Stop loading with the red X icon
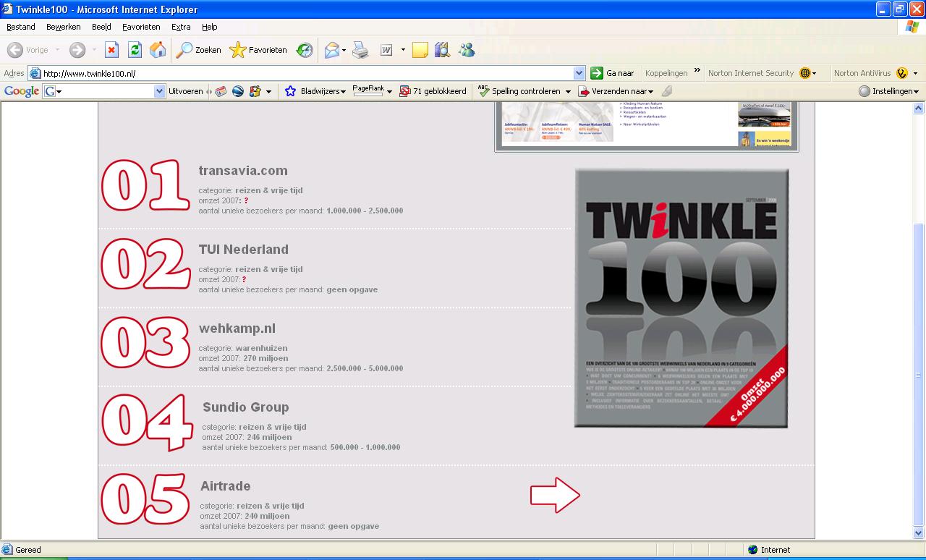This screenshot has width=926, height=560. coord(111,50)
